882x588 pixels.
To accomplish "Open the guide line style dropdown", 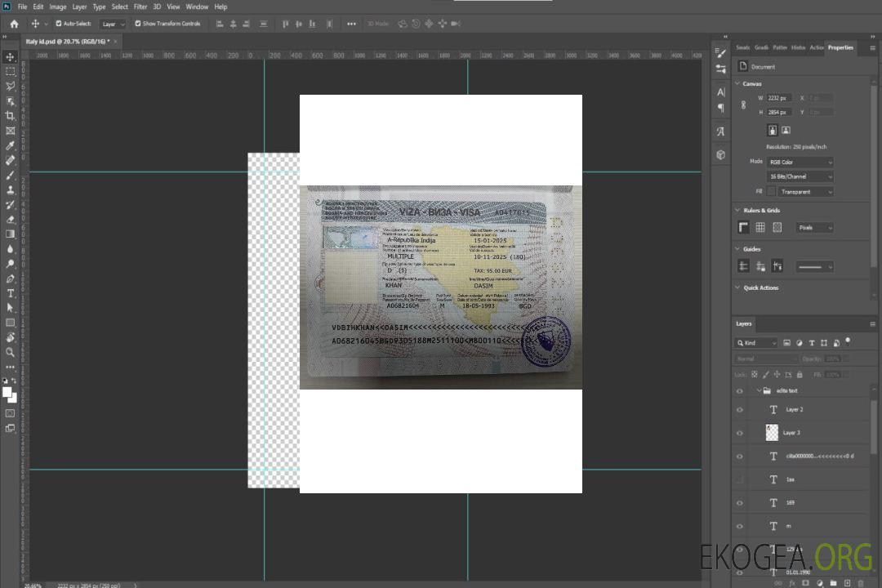I will pyautogui.click(x=814, y=267).
